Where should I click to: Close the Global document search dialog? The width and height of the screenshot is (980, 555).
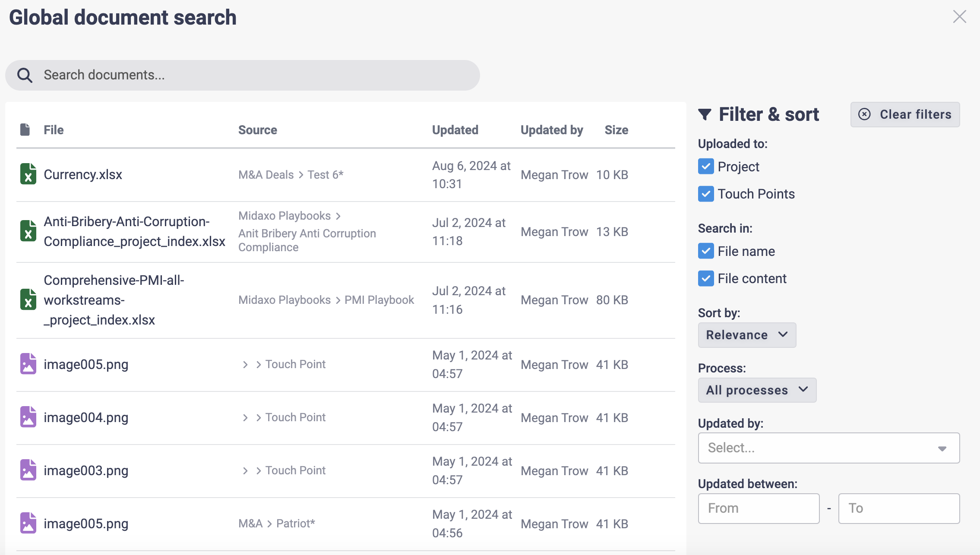click(959, 17)
